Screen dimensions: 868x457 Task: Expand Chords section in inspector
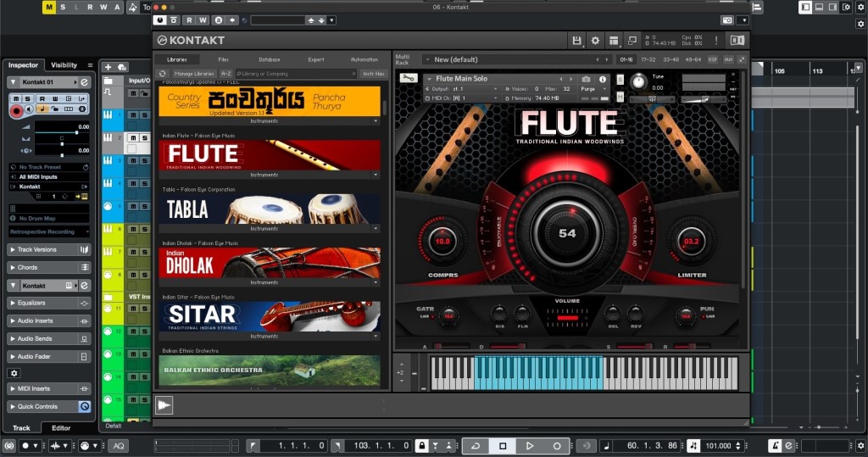pos(48,268)
